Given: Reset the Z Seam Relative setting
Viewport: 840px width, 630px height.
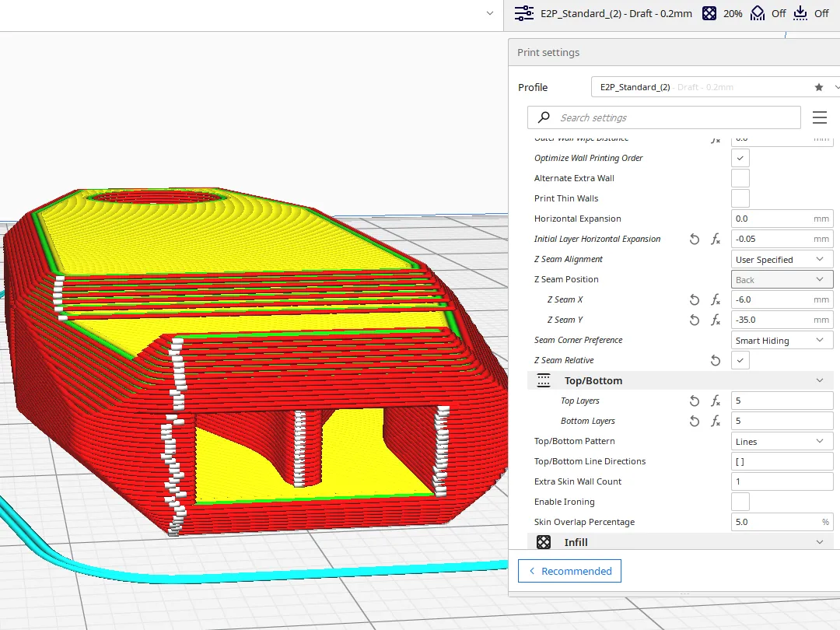Looking at the screenshot, I should (716, 360).
